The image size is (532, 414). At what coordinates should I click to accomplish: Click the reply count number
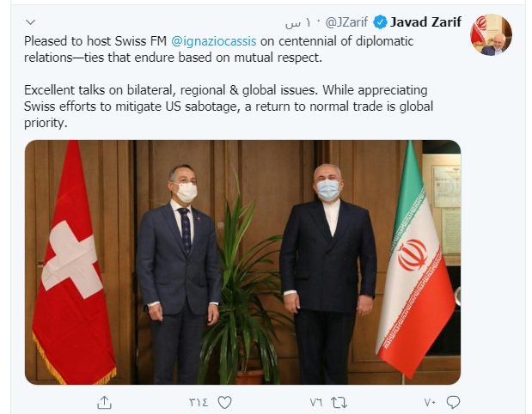(430, 403)
